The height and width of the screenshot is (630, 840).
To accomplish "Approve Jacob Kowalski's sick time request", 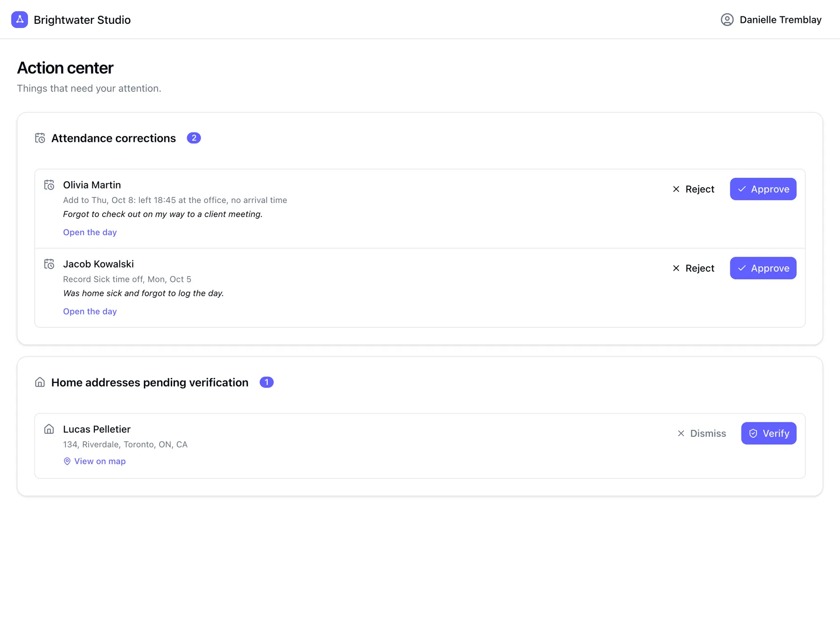I will click(x=763, y=268).
